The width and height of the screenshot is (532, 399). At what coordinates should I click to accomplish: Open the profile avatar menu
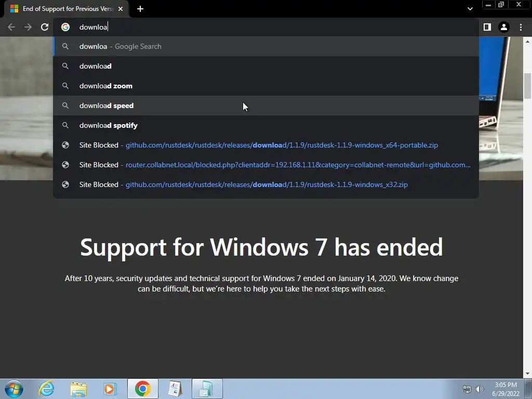[504, 27]
